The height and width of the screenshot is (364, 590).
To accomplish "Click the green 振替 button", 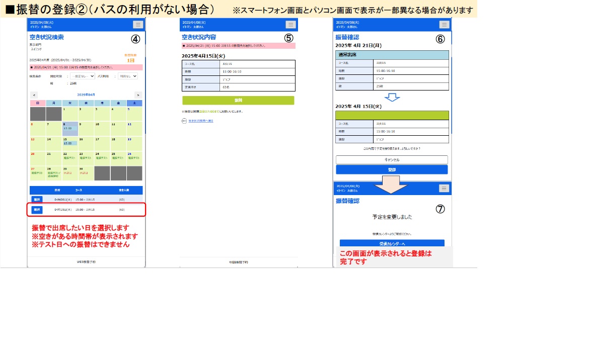I will (x=238, y=101).
